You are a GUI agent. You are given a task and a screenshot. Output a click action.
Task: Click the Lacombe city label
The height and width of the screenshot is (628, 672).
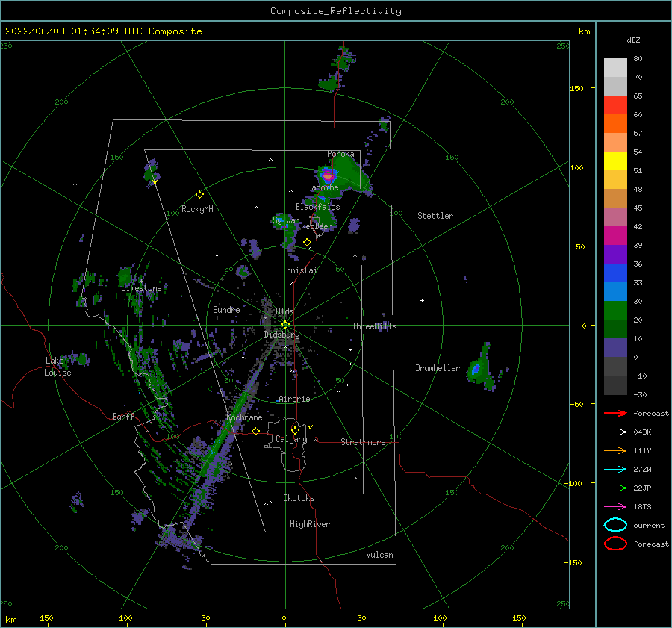323,187
